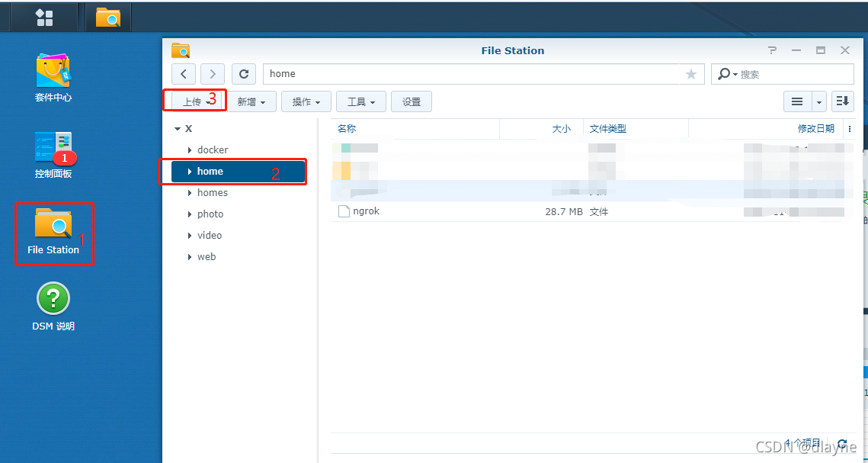The width and height of the screenshot is (868, 463).
Task: Switch to list view mode icon
Action: [797, 101]
